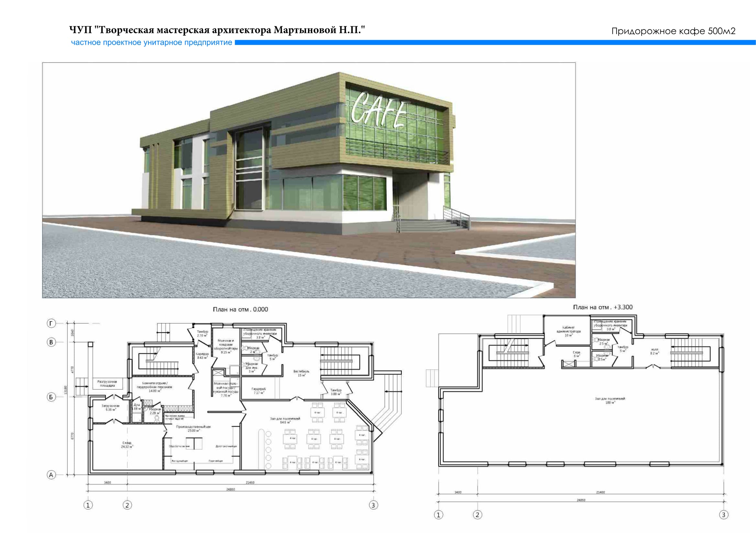Click the toilet symbol in Уборная 2.29 м²
This screenshot has width=756, height=535.
pos(157,418)
